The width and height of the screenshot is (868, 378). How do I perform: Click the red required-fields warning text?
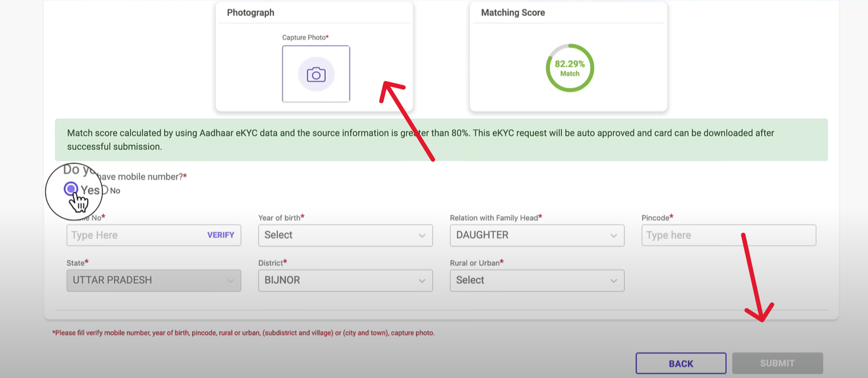click(x=243, y=333)
